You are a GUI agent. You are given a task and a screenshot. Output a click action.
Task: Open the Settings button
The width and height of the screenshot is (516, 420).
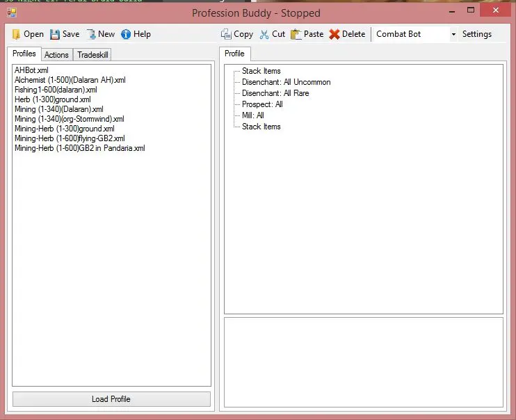(x=477, y=34)
